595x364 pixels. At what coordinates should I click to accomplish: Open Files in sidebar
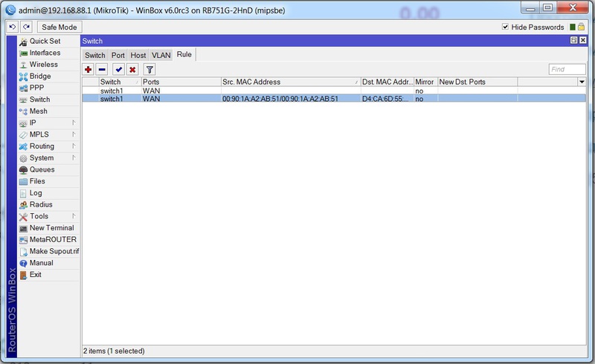[x=48, y=181]
